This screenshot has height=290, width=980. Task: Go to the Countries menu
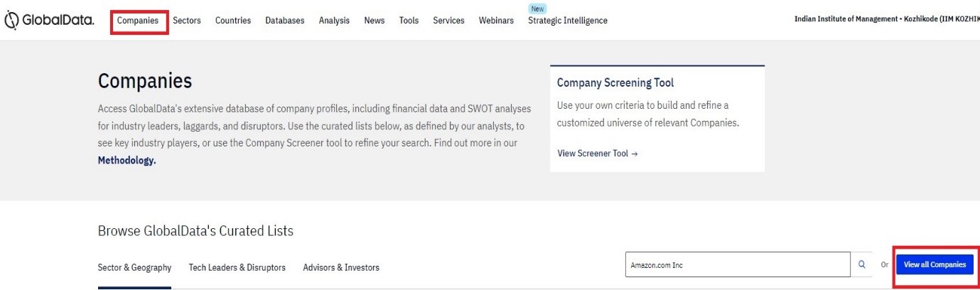click(233, 21)
